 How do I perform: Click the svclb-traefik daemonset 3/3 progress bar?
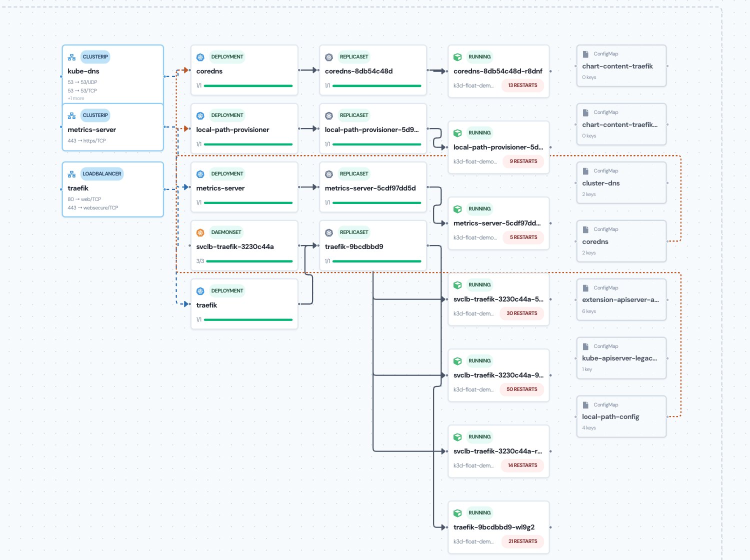point(249,261)
